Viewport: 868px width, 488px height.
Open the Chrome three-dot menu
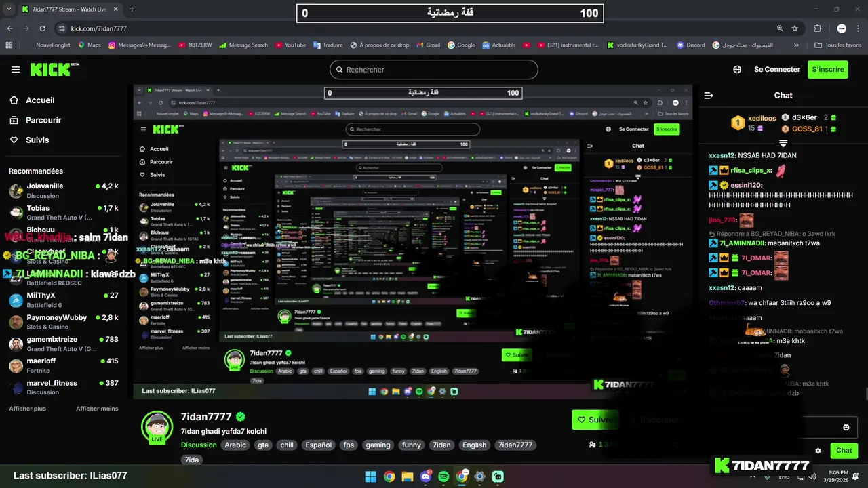(859, 28)
